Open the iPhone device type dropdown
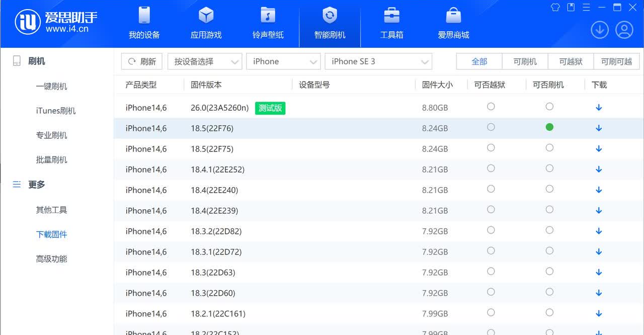Image resolution: width=644 pixels, height=335 pixels. [283, 61]
